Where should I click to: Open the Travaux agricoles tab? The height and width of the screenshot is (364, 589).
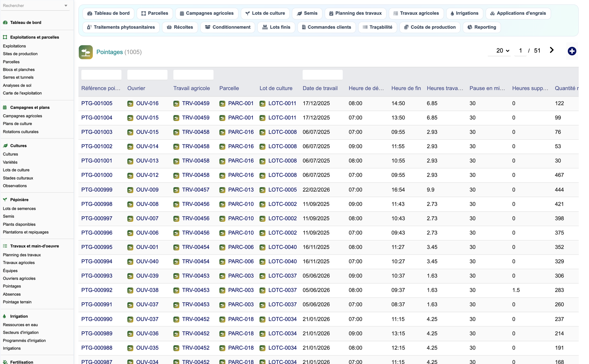pyautogui.click(x=416, y=13)
